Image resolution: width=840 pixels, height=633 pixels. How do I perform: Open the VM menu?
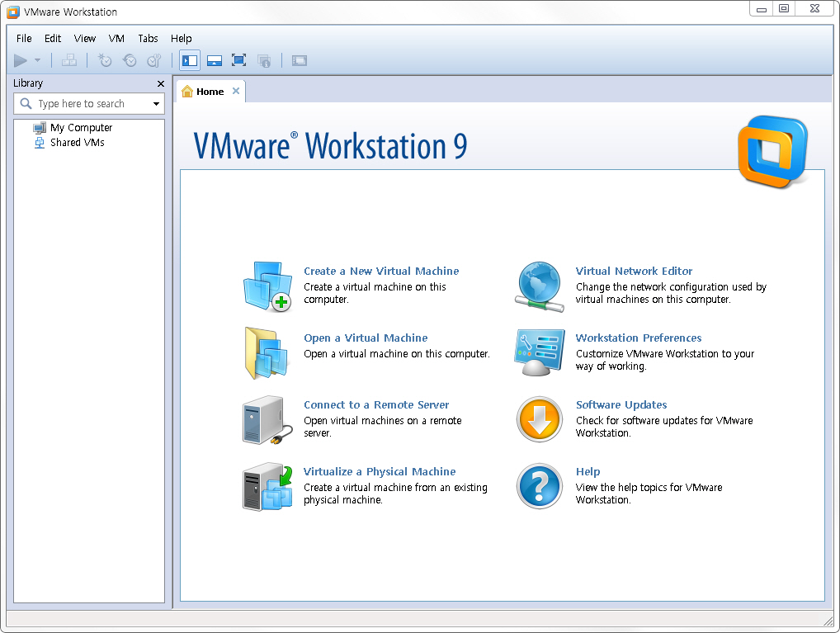click(116, 39)
